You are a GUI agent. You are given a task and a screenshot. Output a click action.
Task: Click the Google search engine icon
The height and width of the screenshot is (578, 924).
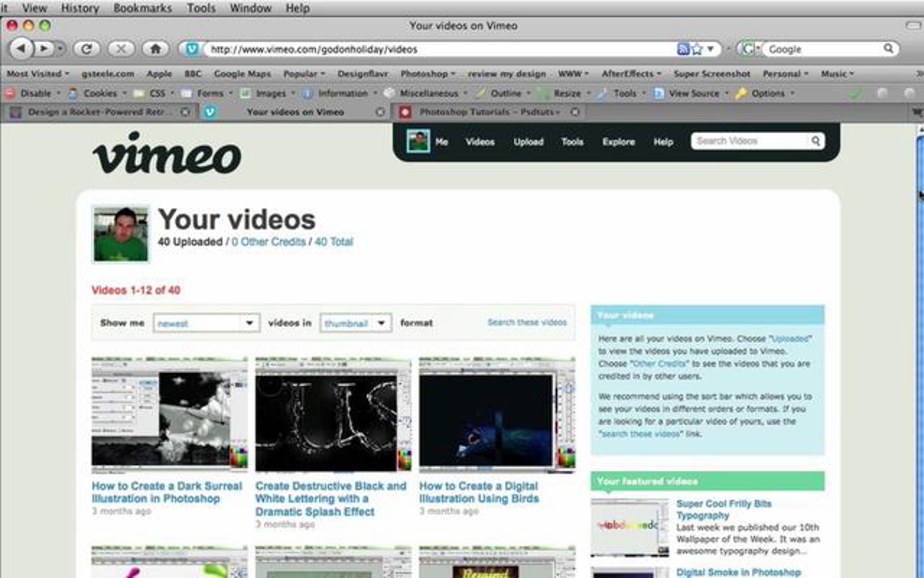coord(748,49)
